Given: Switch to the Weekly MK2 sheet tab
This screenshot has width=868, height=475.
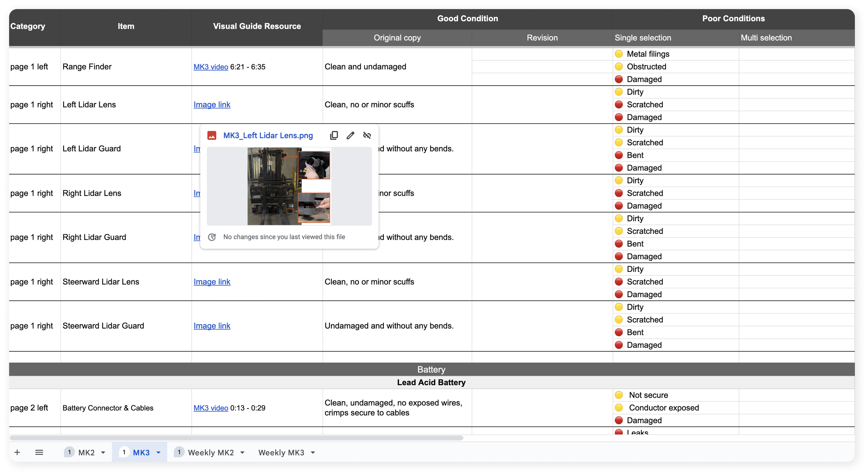Looking at the screenshot, I should point(211,452).
